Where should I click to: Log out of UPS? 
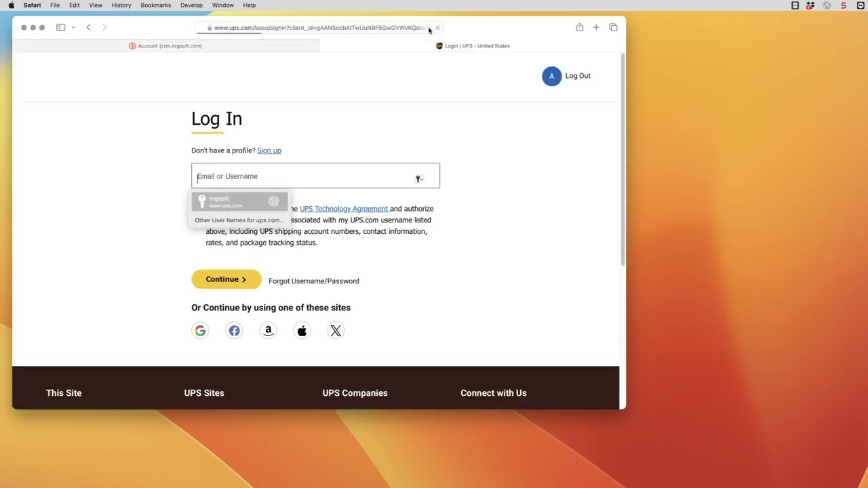(x=578, y=76)
